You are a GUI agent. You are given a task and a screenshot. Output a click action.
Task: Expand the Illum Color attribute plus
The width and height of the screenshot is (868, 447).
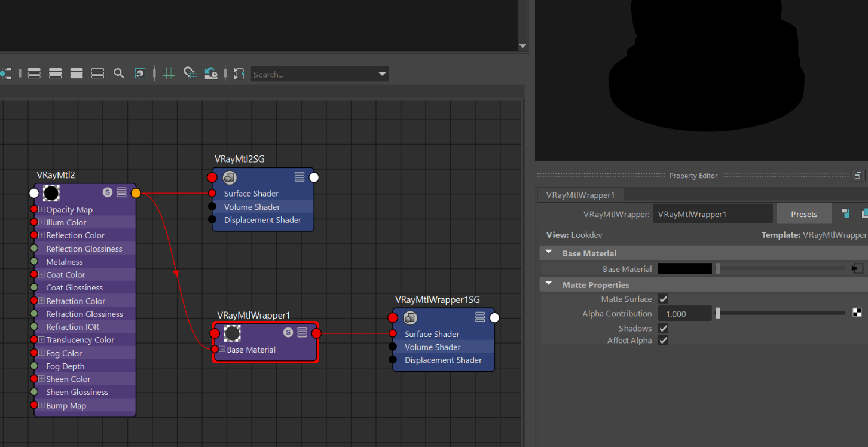click(x=41, y=222)
